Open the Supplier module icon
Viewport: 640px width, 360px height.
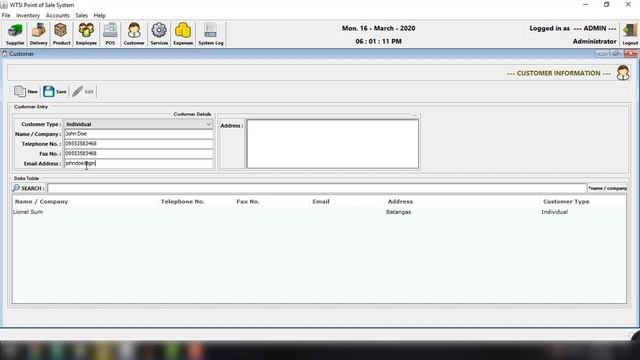point(15,34)
